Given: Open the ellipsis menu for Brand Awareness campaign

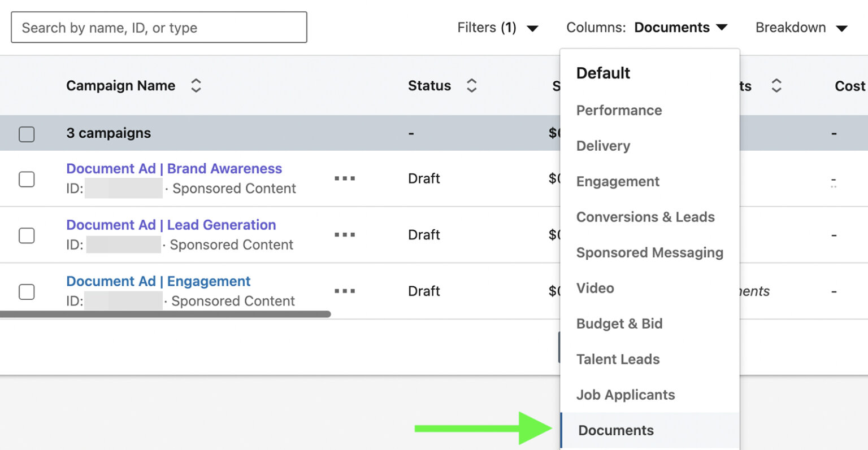Looking at the screenshot, I should point(345,178).
